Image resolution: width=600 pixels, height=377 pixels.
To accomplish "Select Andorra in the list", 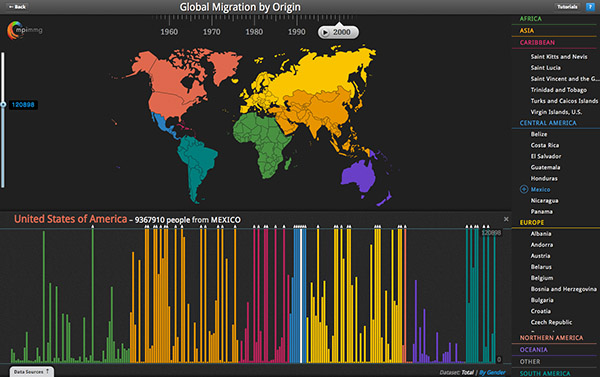I will click(541, 245).
